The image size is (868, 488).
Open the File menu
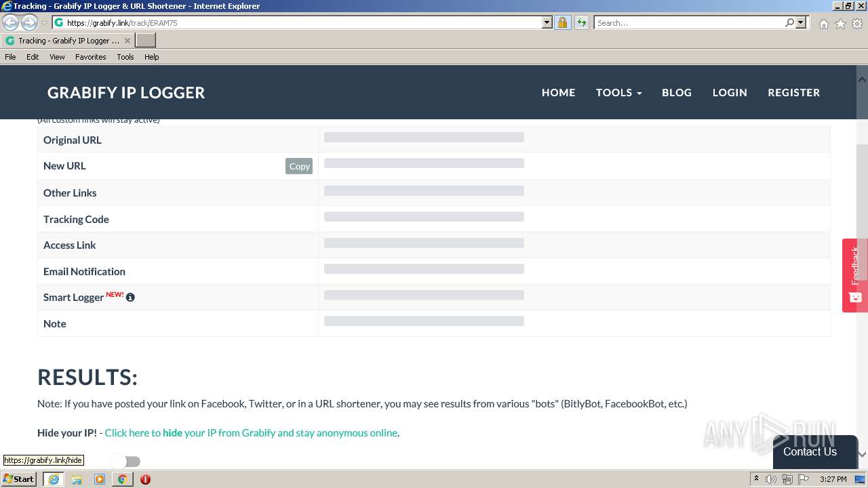[10, 57]
